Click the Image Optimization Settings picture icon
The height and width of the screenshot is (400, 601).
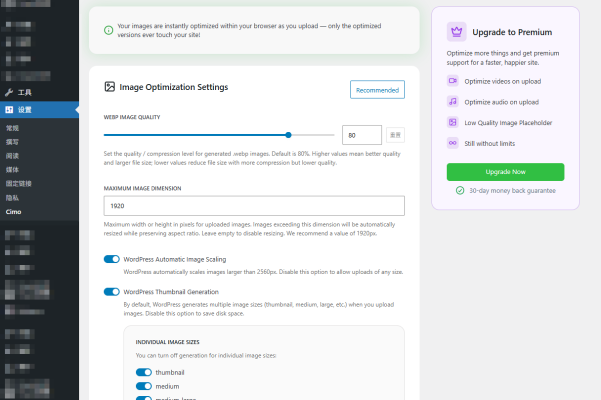coord(110,87)
